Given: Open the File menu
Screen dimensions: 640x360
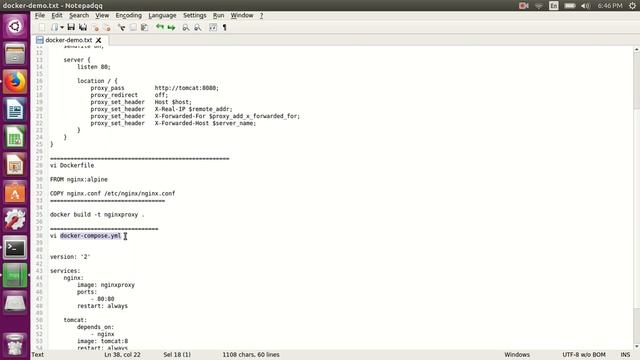Looking at the screenshot, I should coord(40,15).
